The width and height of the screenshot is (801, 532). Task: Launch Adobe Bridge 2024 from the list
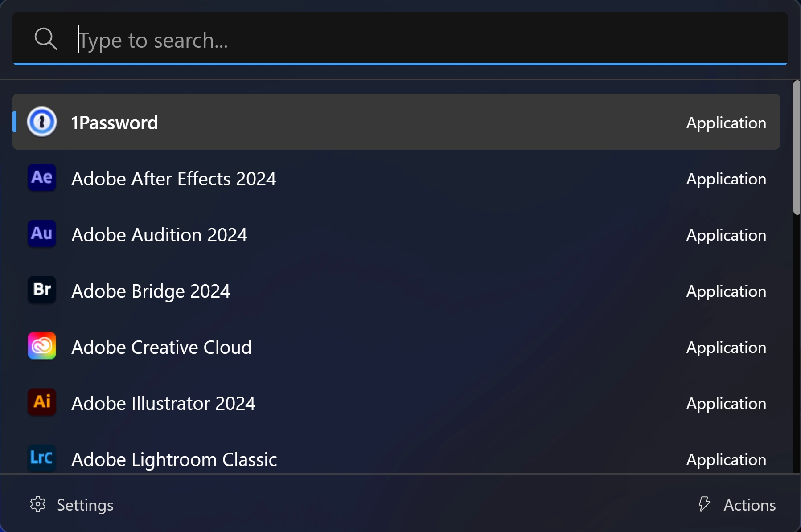pos(396,291)
